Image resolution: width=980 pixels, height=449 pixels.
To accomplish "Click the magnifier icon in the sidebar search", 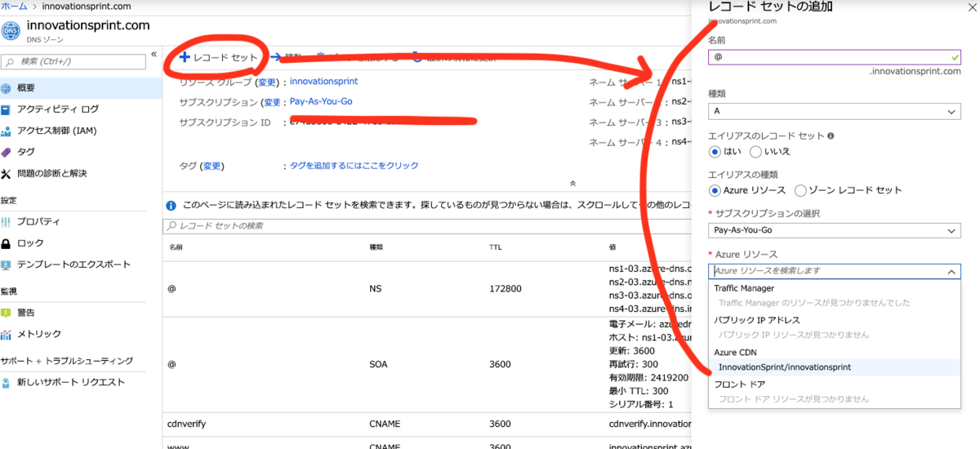I will [9, 61].
